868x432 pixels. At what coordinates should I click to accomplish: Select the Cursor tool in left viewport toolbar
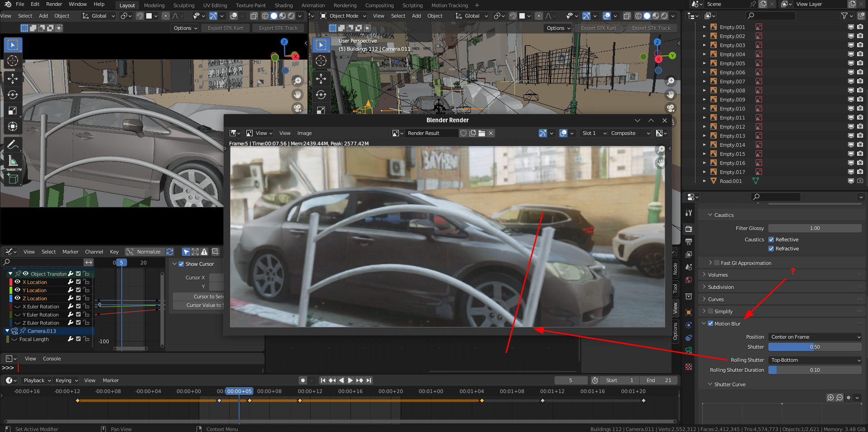point(13,61)
